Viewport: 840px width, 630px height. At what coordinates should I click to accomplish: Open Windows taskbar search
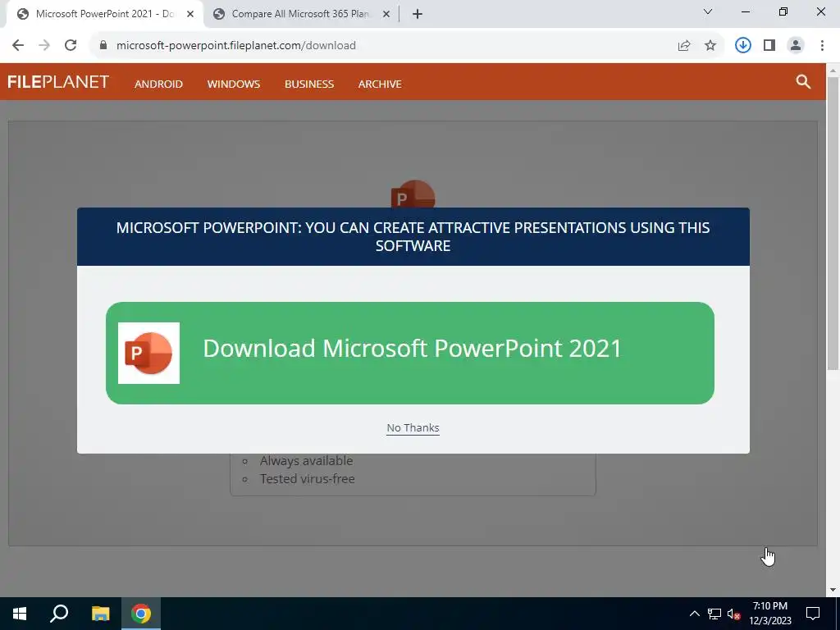click(59, 614)
